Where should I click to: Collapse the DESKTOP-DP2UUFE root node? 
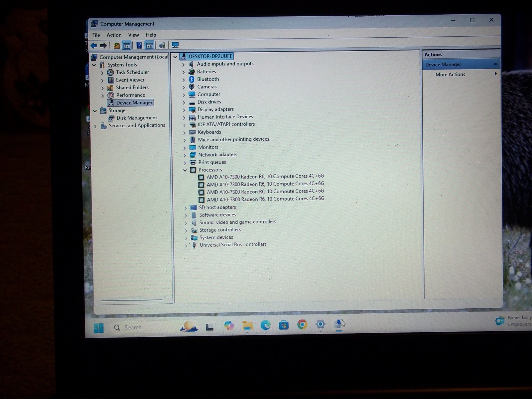(x=175, y=57)
